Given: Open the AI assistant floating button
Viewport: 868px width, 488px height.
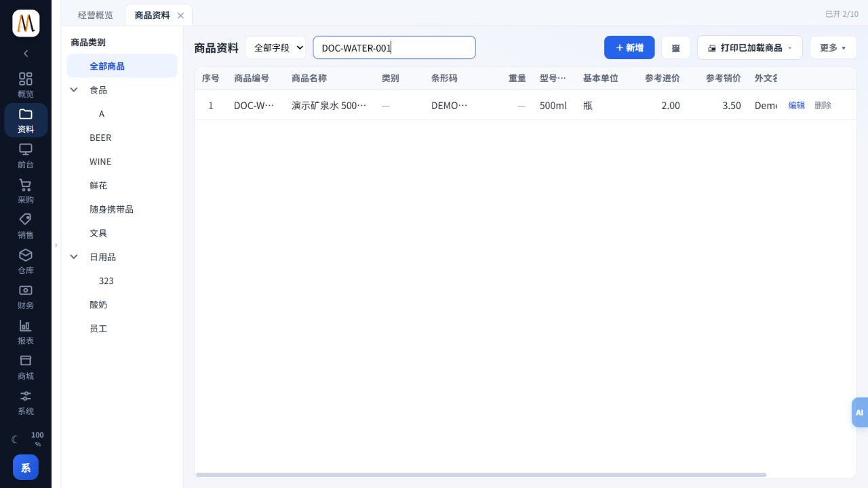Looking at the screenshot, I should pos(860,412).
